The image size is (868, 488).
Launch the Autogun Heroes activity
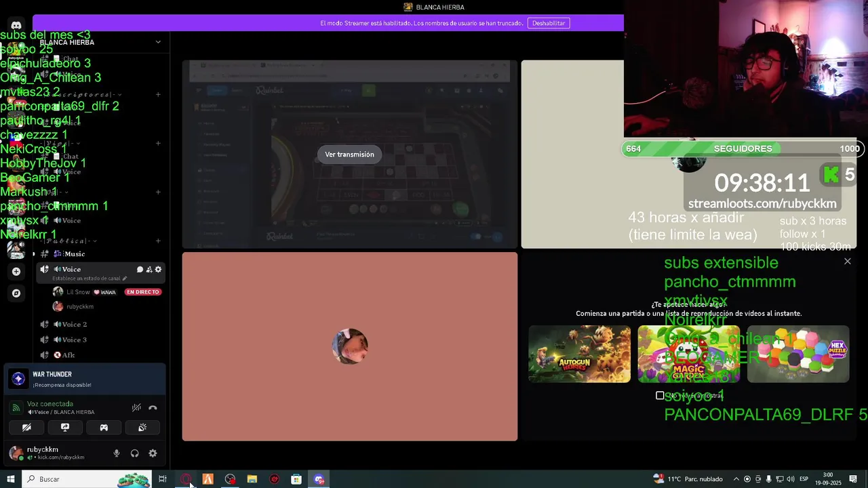[x=579, y=354]
